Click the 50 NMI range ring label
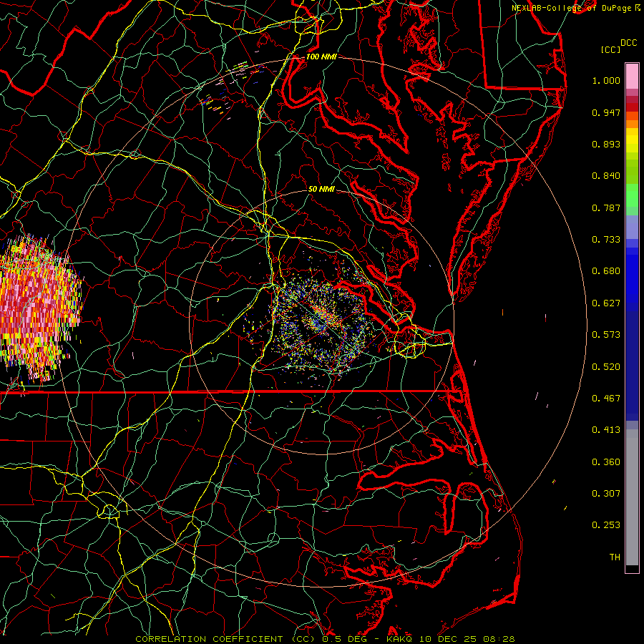This screenshot has height=644, width=644. 321,189
